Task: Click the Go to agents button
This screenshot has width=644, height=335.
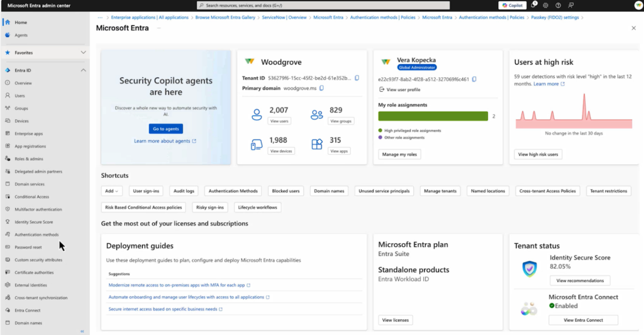Action: tap(166, 128)
